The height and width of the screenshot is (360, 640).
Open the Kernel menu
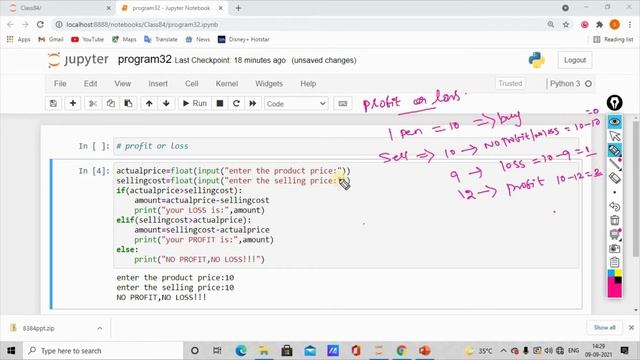click(227, 84)
